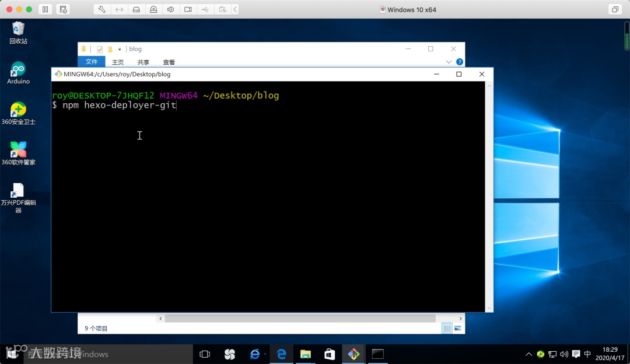Open the 主页 ribbon tab in Explorer
Screen dimensions: 630x364
(118, 62)
